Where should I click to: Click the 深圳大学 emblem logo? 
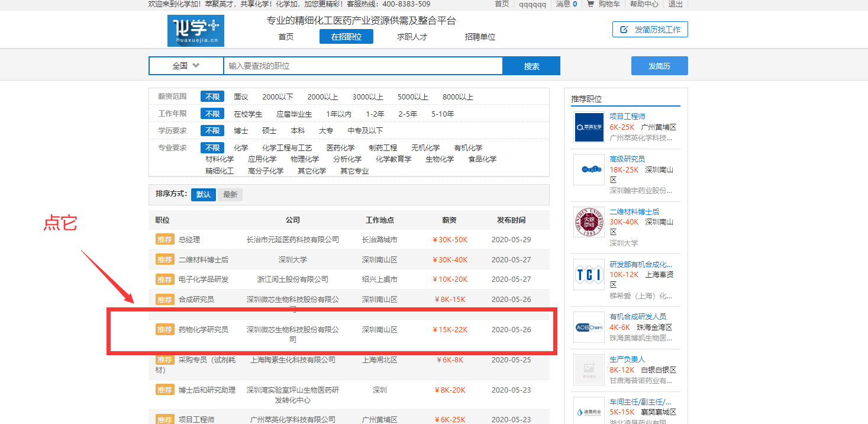[x=589, y=222]
